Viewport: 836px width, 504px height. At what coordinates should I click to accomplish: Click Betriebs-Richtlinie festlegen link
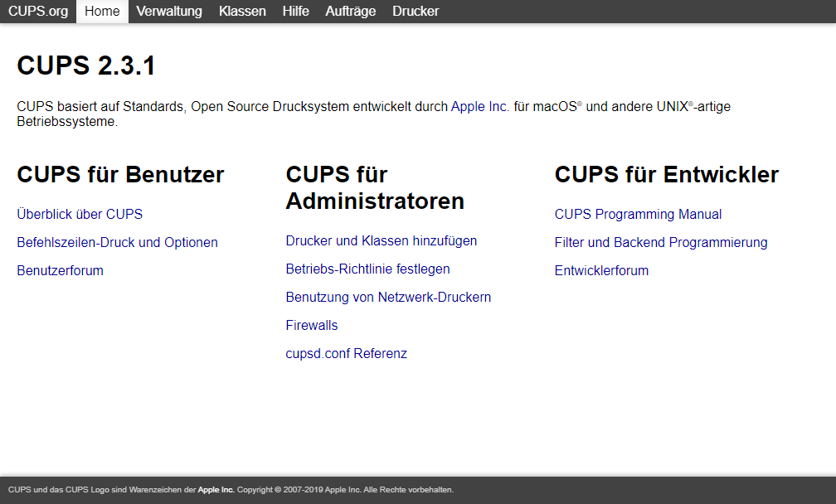[x=367, y=269]
